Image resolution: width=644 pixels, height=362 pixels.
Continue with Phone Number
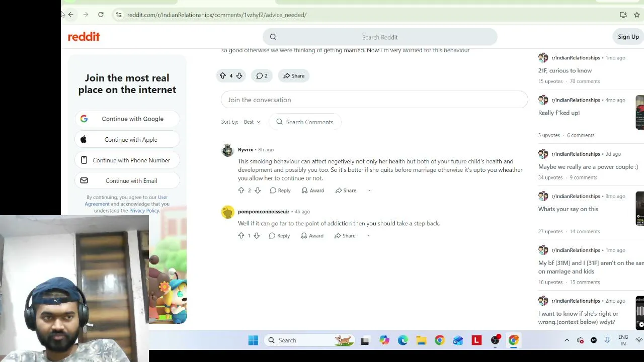click(x=127, y=160)
